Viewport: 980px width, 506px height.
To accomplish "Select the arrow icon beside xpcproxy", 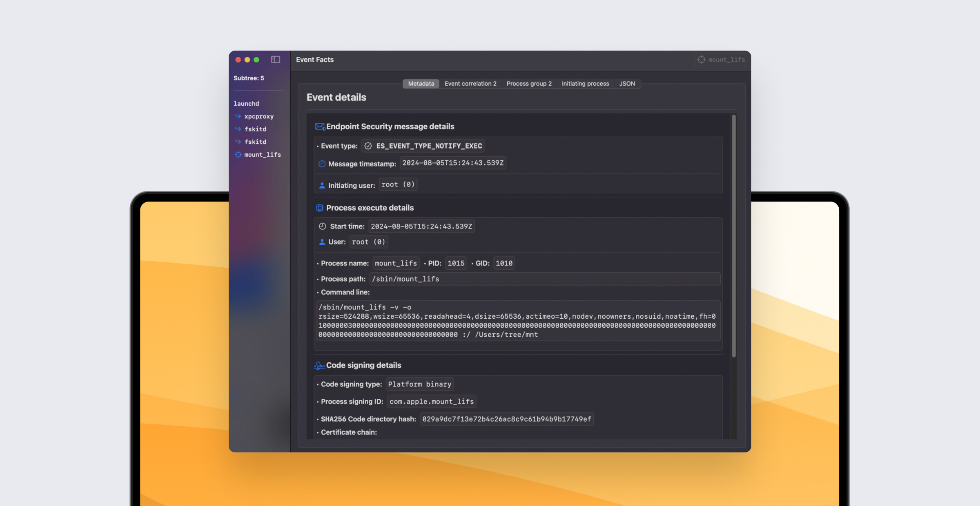I will coord(238,116).
